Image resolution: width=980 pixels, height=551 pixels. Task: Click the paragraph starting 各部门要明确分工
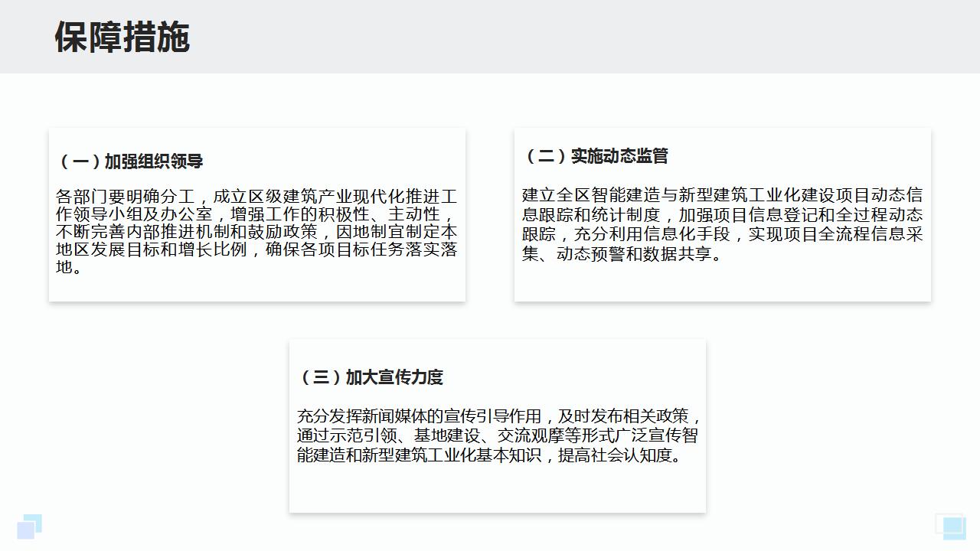[256, 232]
